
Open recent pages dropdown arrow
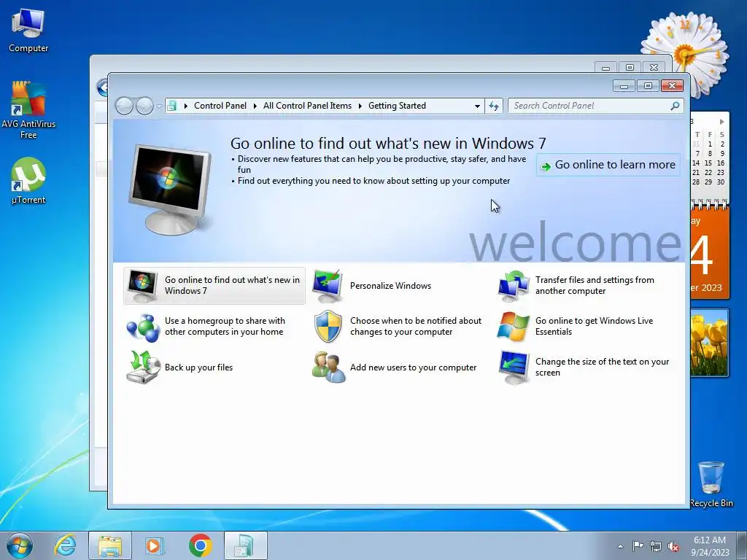(158, 106)
